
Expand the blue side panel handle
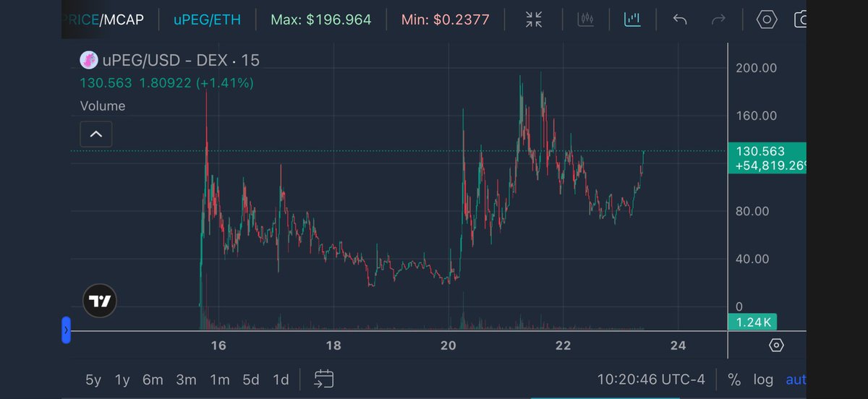pyautogui.click(x=66, y=330)
